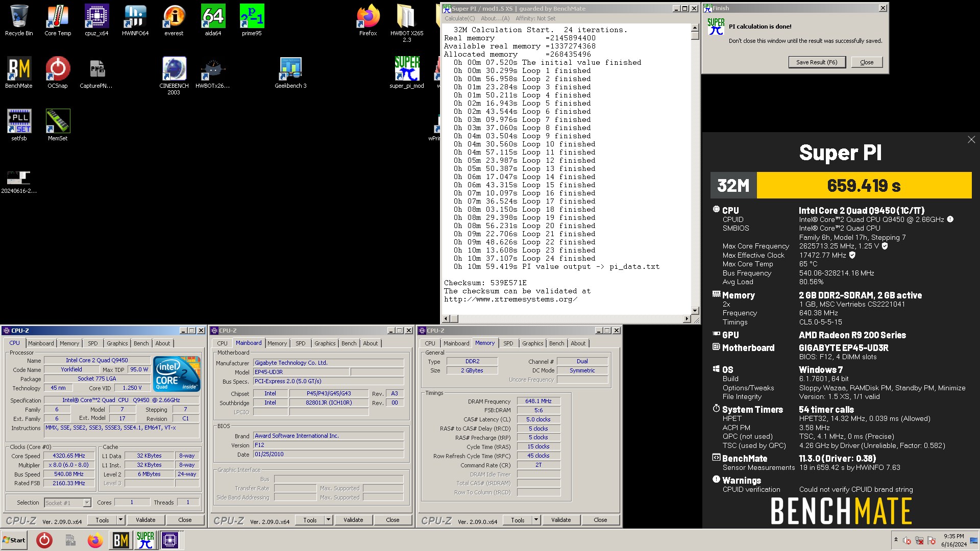
Task: Click the Checksum: 539E571E line
Action: pos(485,283)
